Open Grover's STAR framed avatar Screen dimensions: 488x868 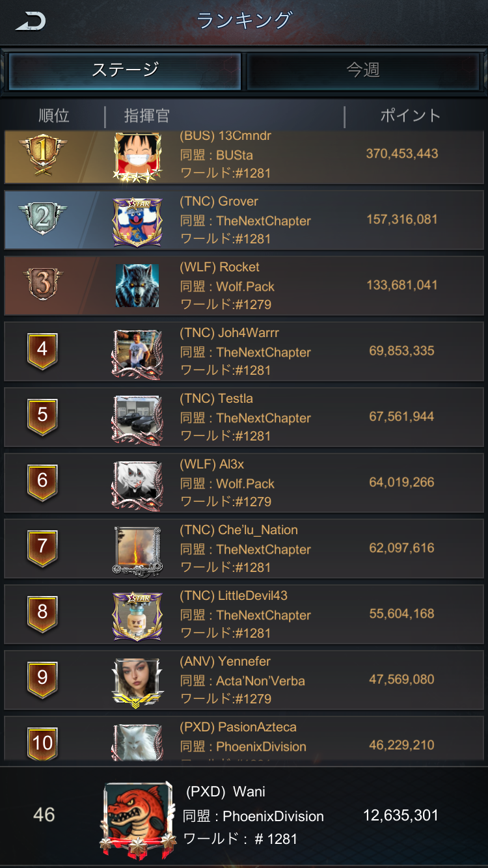click(137, 222)
